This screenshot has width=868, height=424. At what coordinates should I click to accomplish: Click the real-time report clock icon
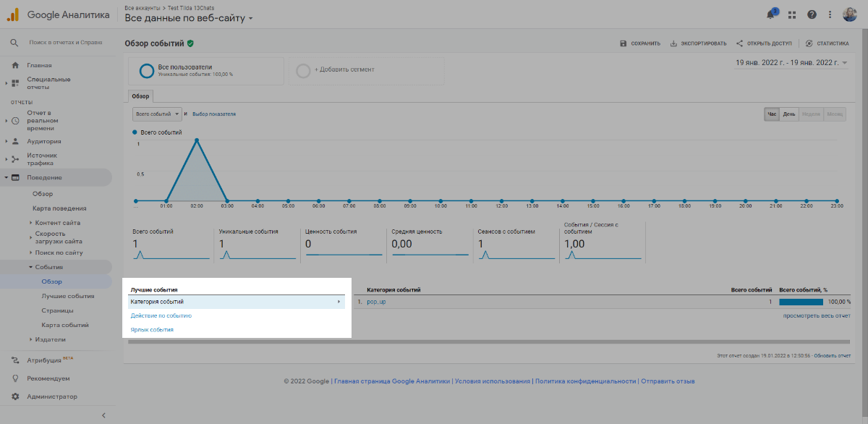[x=15, y=120]
